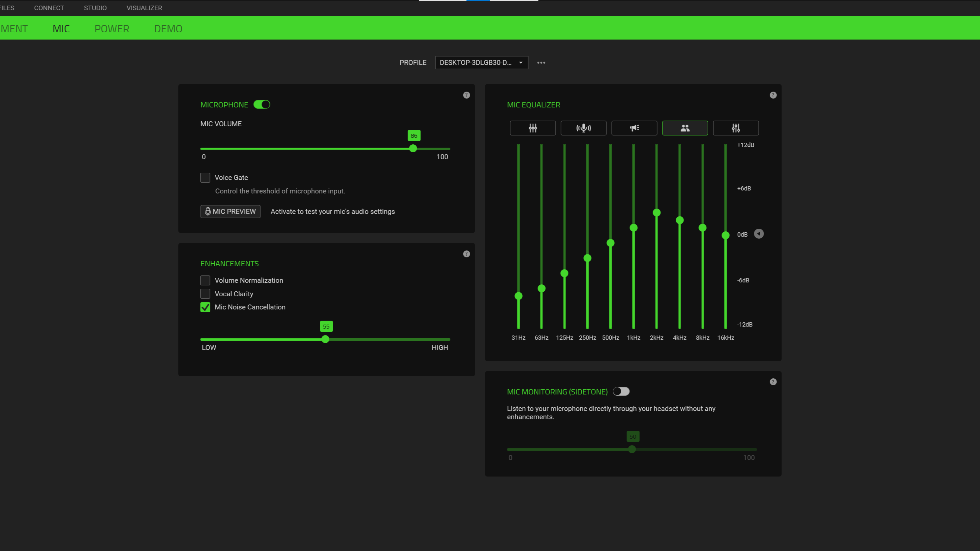Click the MIC PREVIEW button
980x551 pixels.
[x=230, y=212]
